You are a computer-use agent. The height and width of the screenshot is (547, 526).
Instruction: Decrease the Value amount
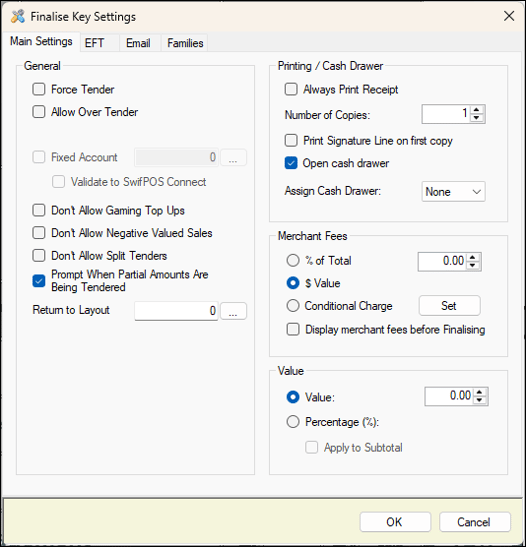tap(480, 400)
